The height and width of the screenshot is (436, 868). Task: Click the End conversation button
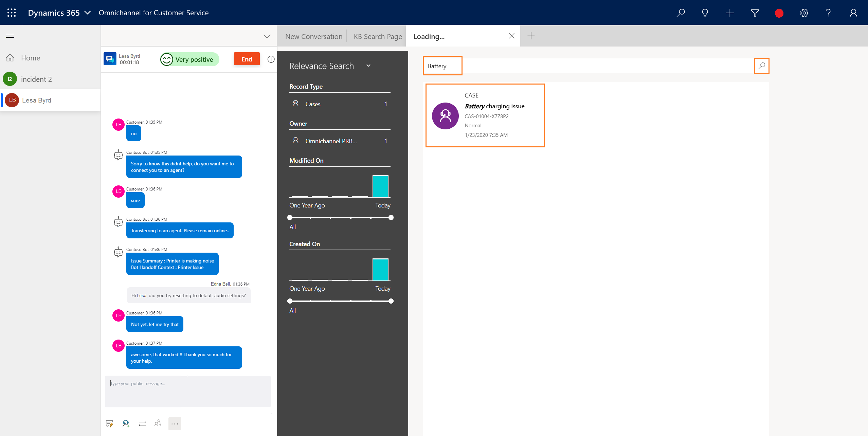[247, 58]
